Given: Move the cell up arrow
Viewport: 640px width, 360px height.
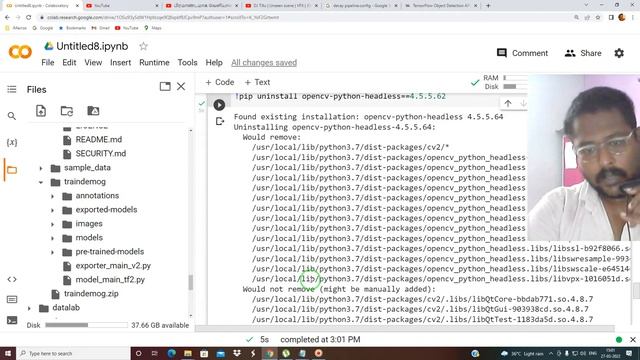Looking at the screenshot, I should [x=508, y=104].
